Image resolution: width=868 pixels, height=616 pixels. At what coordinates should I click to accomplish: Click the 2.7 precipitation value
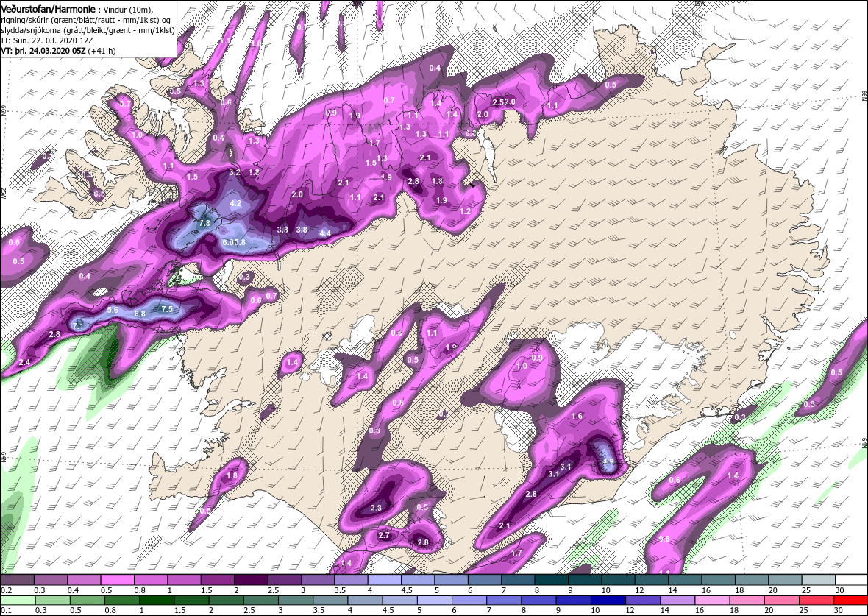click(x=384, y=535)
